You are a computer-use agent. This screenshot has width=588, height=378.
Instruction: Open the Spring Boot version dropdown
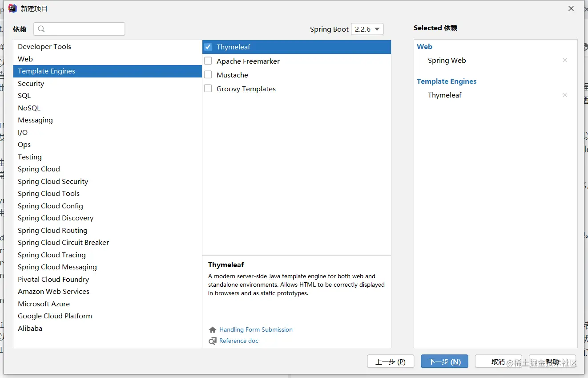pos(367,29)
